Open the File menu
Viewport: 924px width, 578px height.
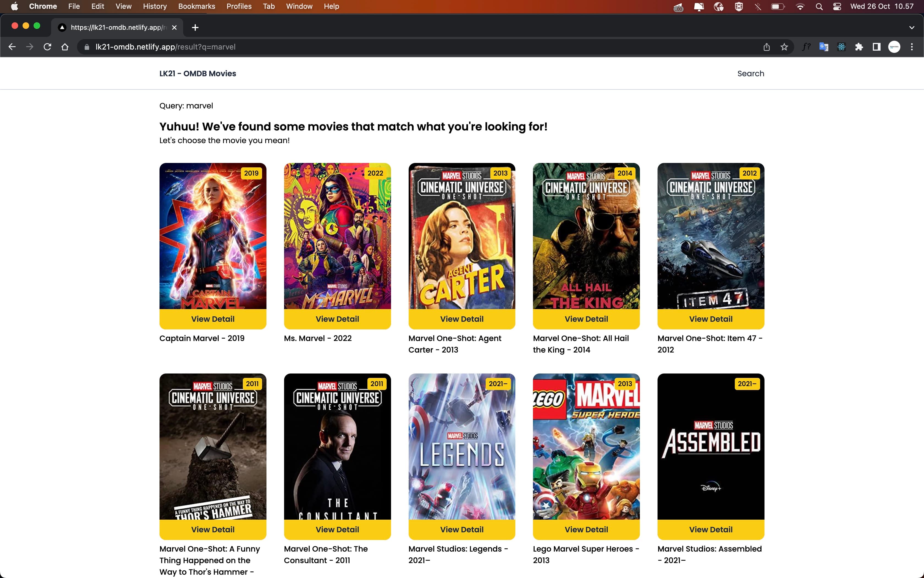click(74, 6)
